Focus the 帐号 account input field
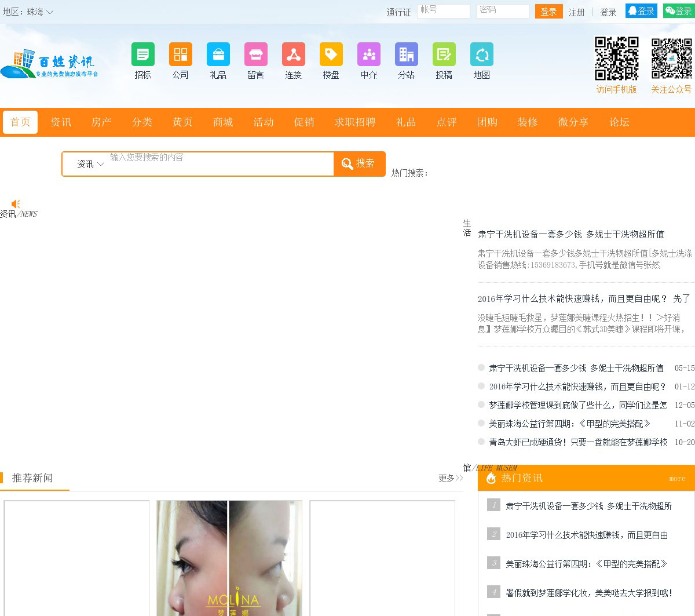The height and width of the screenshot is (616, 695). pos(443,11)
